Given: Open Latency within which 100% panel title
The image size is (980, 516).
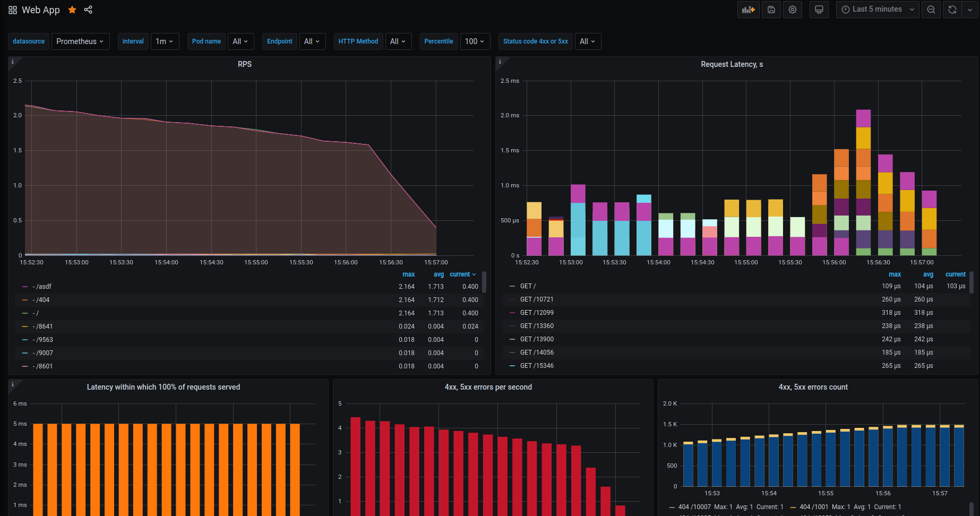Looking at the screenshot, I should click(x=164, y=387).
